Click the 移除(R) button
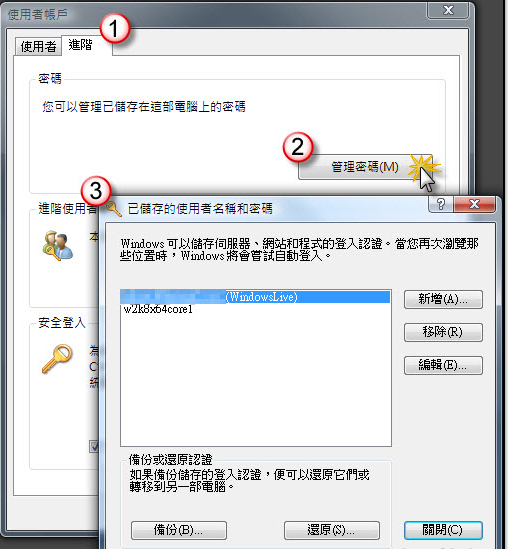 [x=443, y=332]
